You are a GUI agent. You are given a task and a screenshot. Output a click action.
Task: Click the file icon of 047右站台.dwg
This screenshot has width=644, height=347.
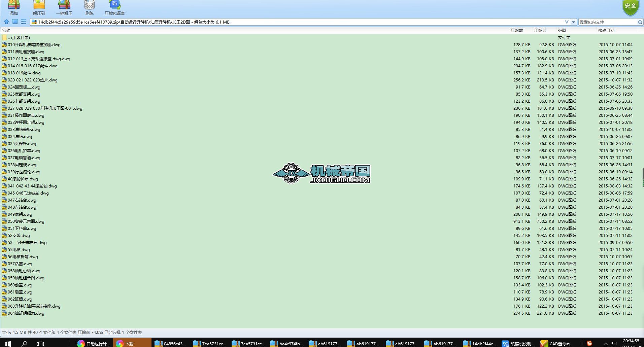pyautogui.click(x=4, y=200)
